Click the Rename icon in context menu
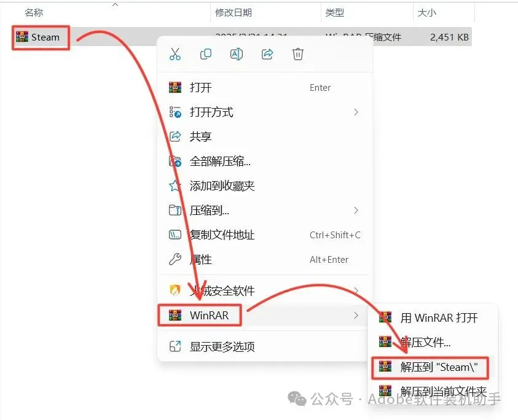 pos(236,54)
